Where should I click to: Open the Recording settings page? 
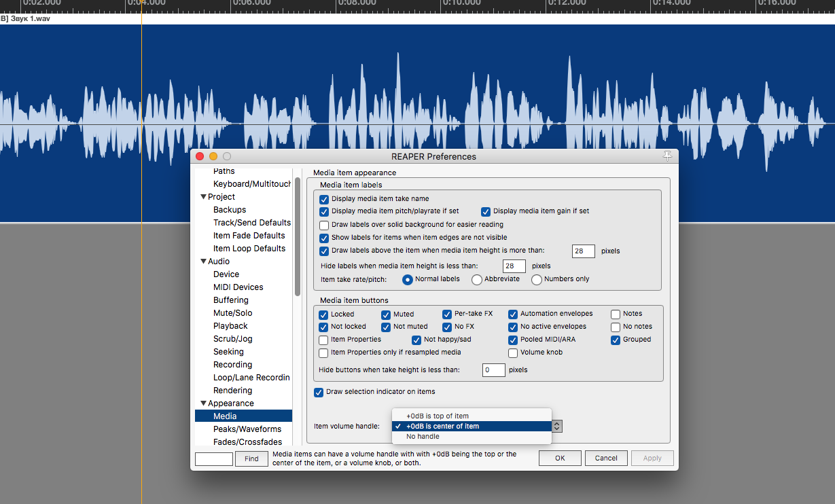coord(232,365)
